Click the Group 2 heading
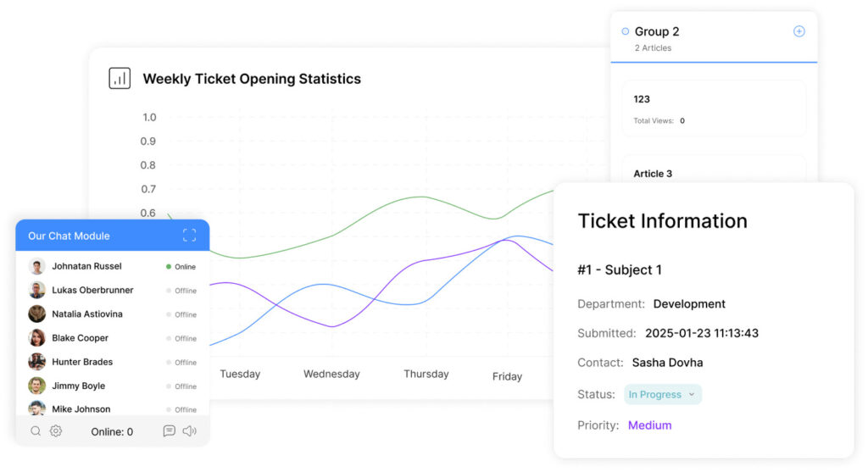 (x=657, y=31)
